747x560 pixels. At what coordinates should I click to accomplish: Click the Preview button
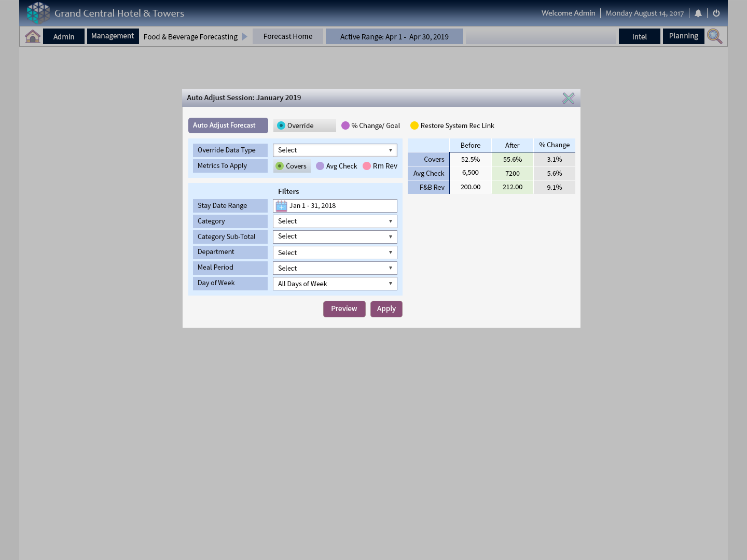tap(344, 309)
